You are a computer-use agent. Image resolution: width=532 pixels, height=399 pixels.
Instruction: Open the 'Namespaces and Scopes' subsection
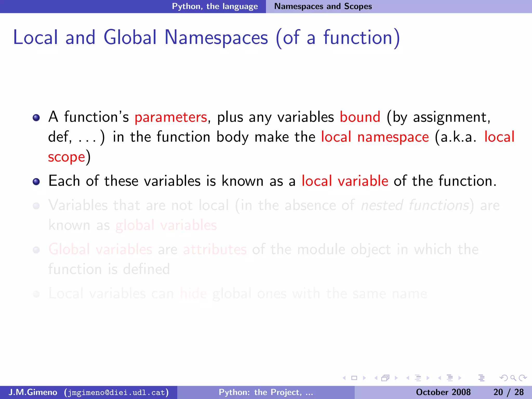[x=323, y=6]
